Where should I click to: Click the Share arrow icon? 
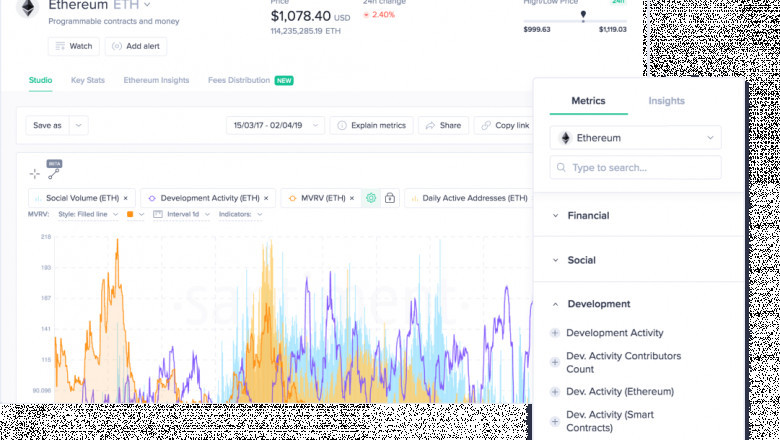(430, 125)
